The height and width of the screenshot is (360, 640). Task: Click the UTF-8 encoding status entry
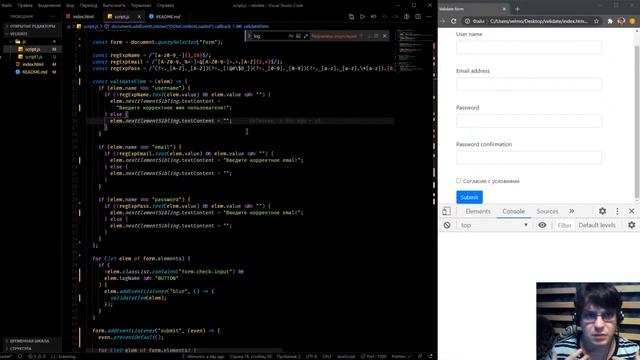[x=311, y=356]
